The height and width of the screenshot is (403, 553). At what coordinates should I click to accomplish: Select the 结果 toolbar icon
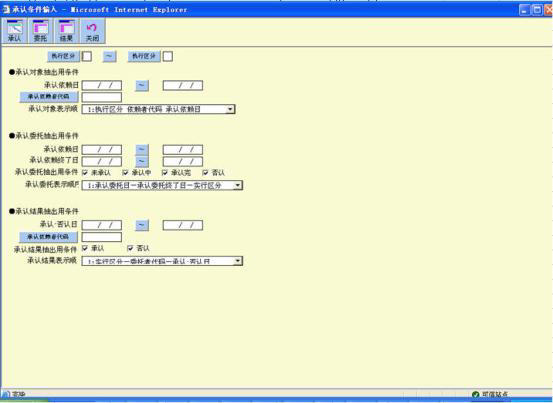[x=66, y=31]
